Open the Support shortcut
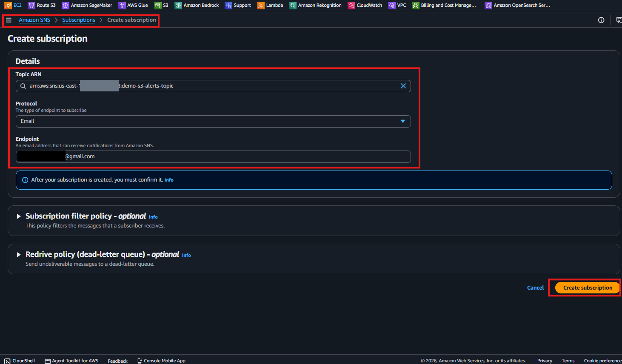 [238, 5]
